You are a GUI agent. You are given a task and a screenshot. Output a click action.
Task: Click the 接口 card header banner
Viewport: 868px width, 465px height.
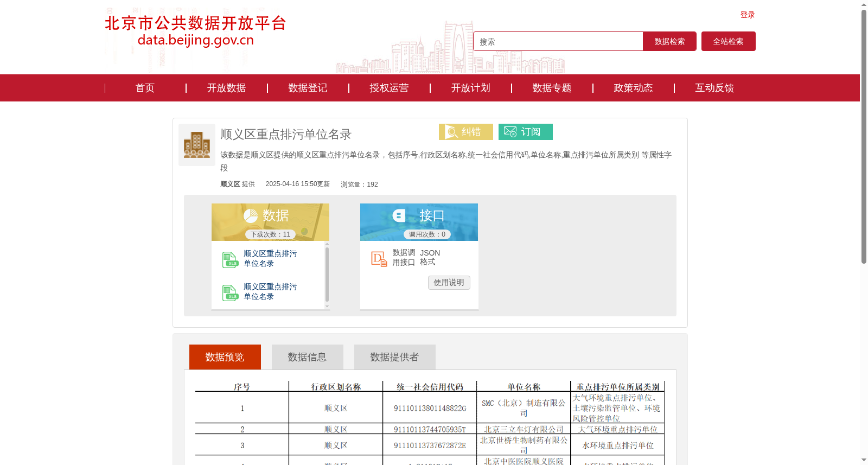(x=419, y=222)
